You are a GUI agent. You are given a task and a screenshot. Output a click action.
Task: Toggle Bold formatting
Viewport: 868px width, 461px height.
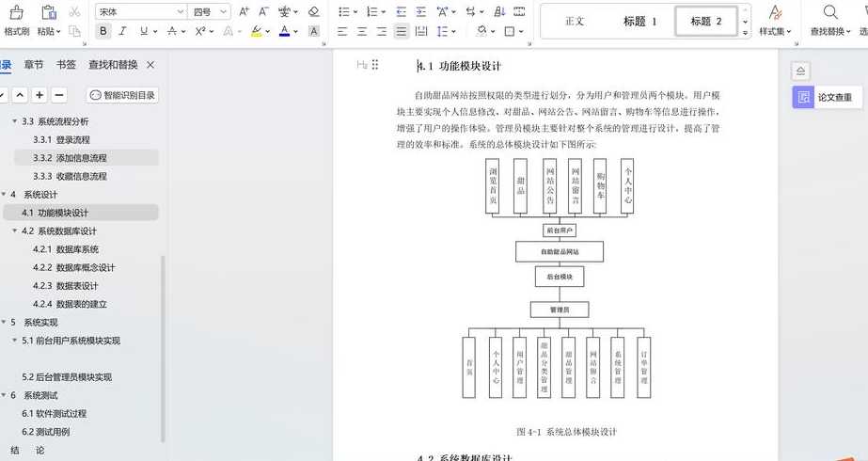(x=103, y=32)
